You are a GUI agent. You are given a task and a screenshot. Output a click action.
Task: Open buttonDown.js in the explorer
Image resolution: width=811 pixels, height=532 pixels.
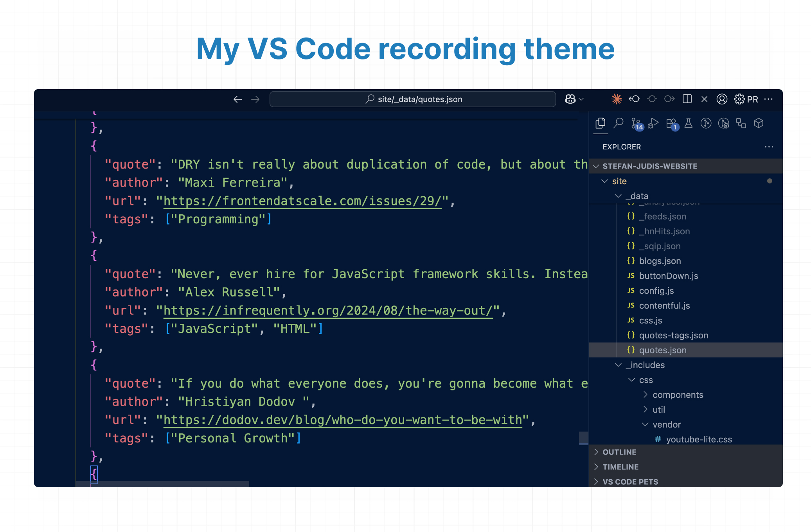pos(686,276)
